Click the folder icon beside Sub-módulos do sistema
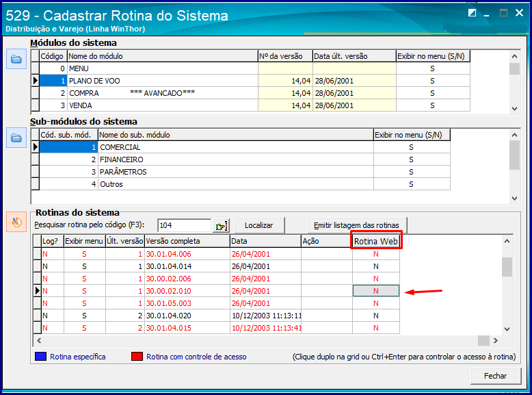532x395 pixels. click(x=16, y=138)
